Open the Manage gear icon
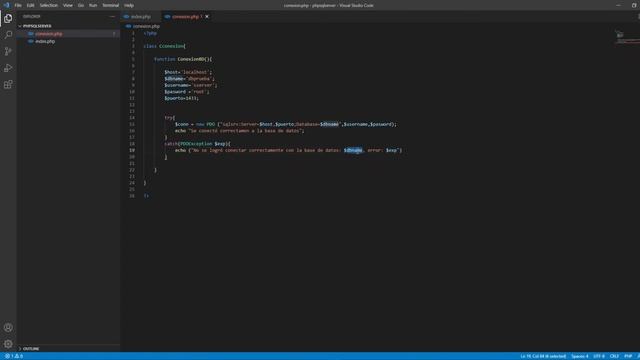Image resolution: width=640 pixels, height=360 pixels. (x=8, y=344)
